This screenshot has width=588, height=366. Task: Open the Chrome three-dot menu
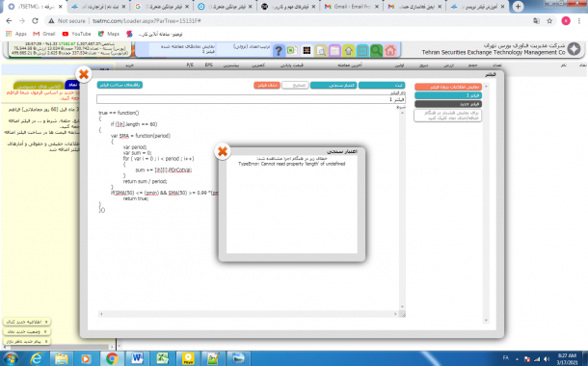click(x=579, y=21)
